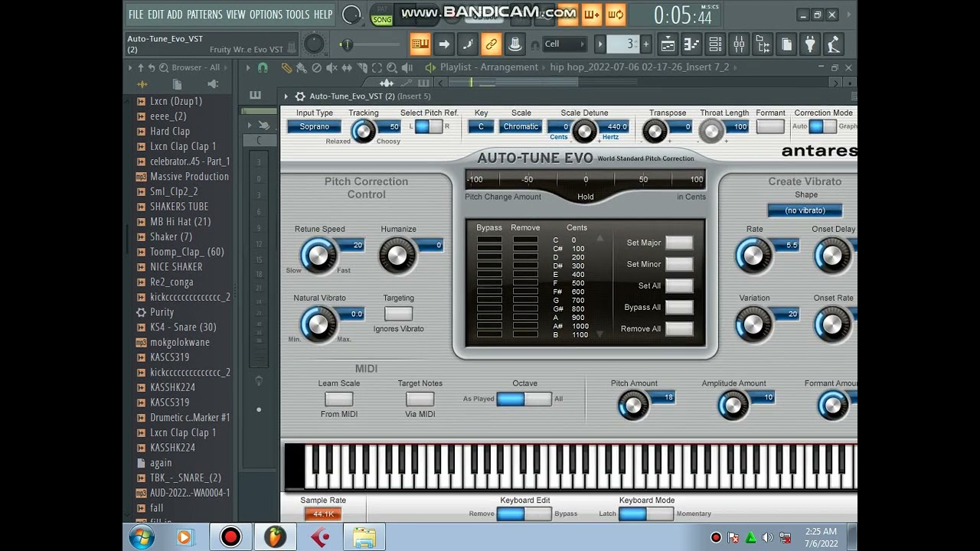This screenshot has width=980, height=551.
Task: Select Hard Clap in the browser
Action: click(170, 132)
